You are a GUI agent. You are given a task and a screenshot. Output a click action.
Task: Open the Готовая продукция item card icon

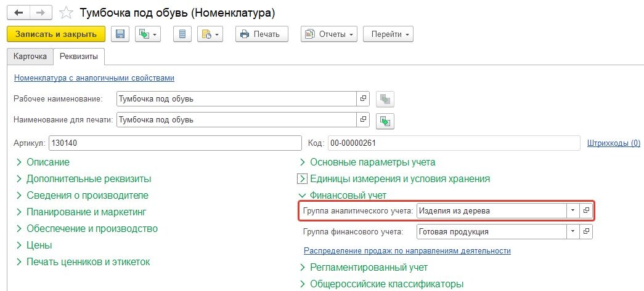(586, 231)
